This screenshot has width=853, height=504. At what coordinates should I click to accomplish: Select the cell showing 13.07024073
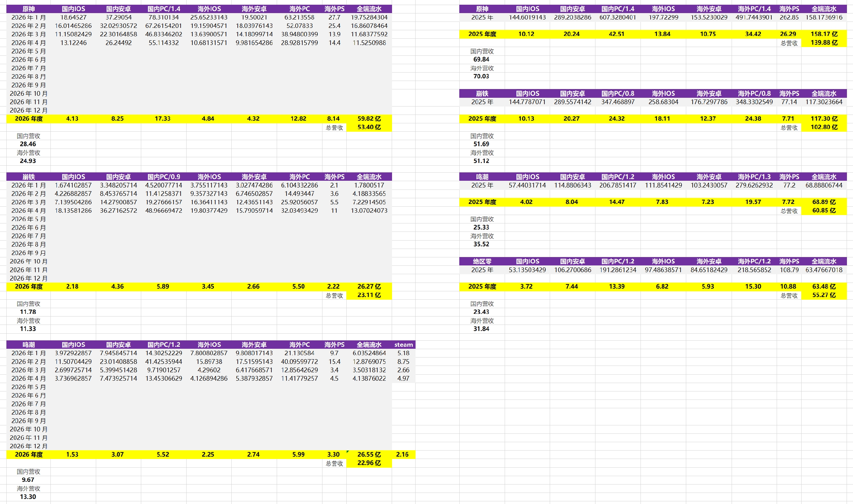(369, 211)
